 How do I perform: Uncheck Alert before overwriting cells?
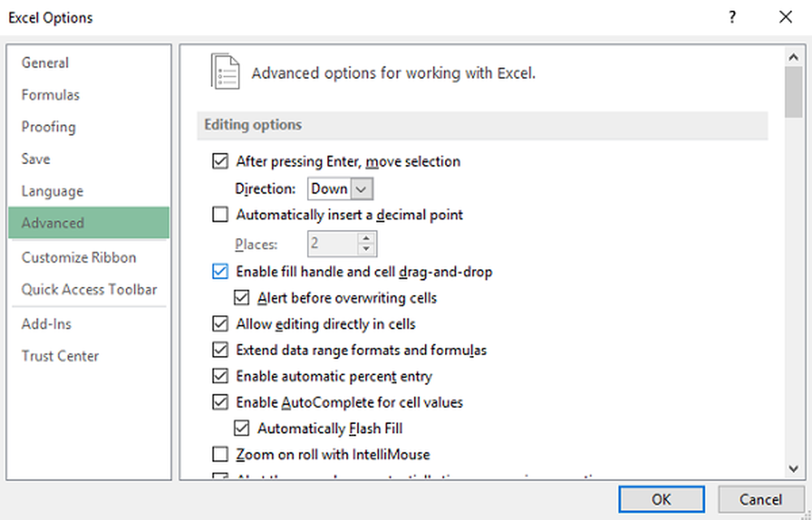click(x=241, y=298)
